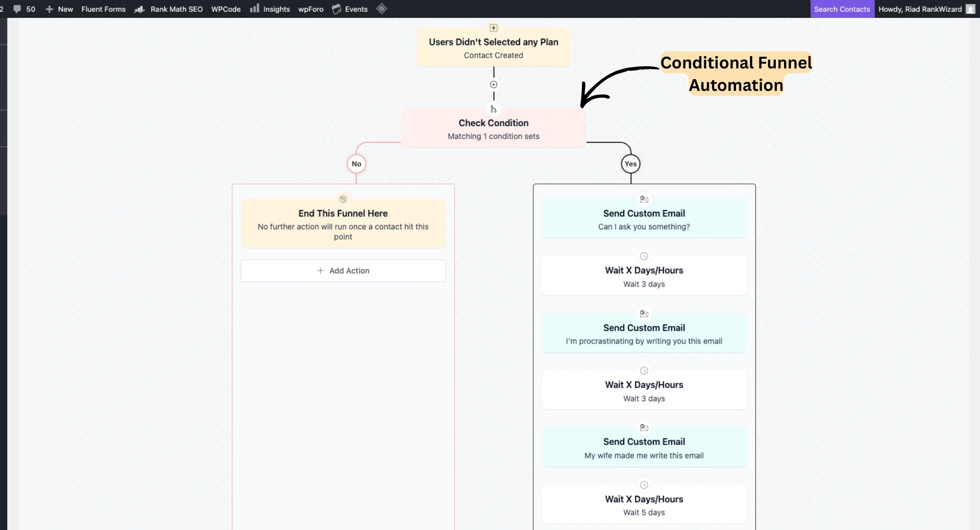Open the wpForo menu item
The width and height of the screenshot is (980, 530).
coord(310,9)
